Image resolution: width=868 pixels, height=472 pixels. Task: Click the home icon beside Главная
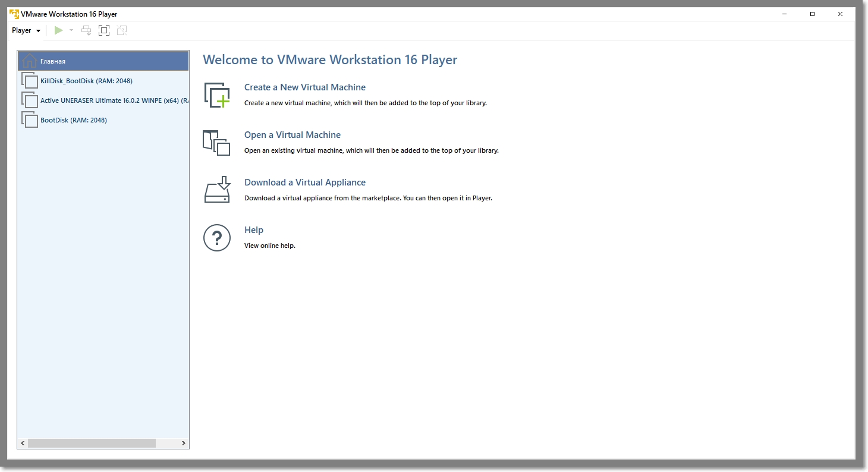(29, 61)
